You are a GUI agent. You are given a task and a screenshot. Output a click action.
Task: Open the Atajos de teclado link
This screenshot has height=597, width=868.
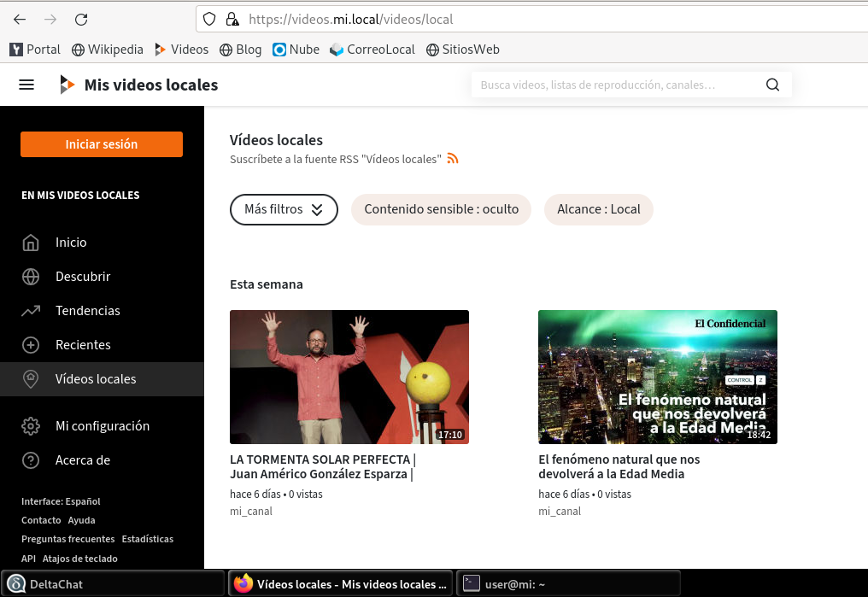tap(79, 559)
